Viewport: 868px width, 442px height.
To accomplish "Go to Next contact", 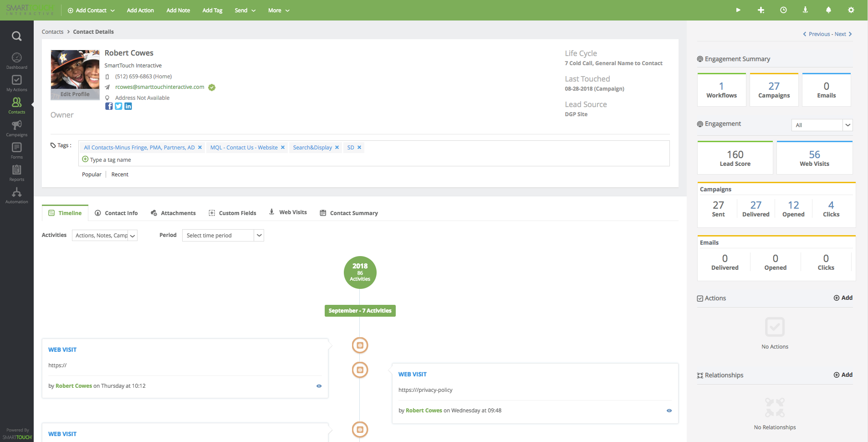I will (843, 34).
